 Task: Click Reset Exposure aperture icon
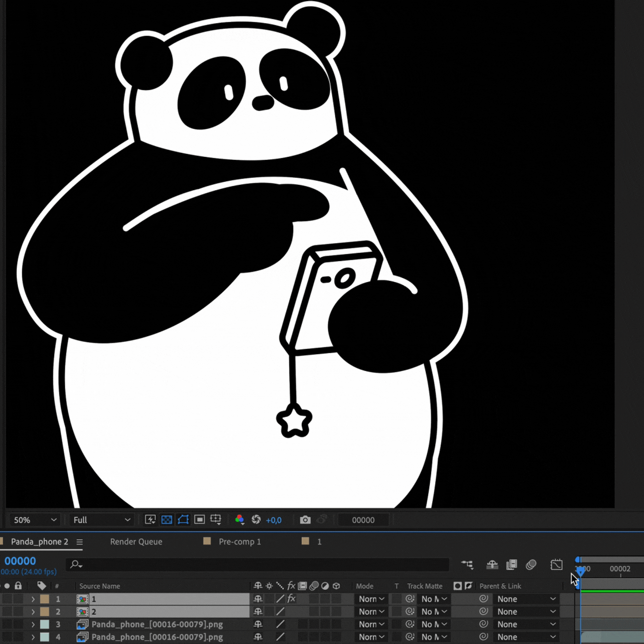[x=256, y=520]
